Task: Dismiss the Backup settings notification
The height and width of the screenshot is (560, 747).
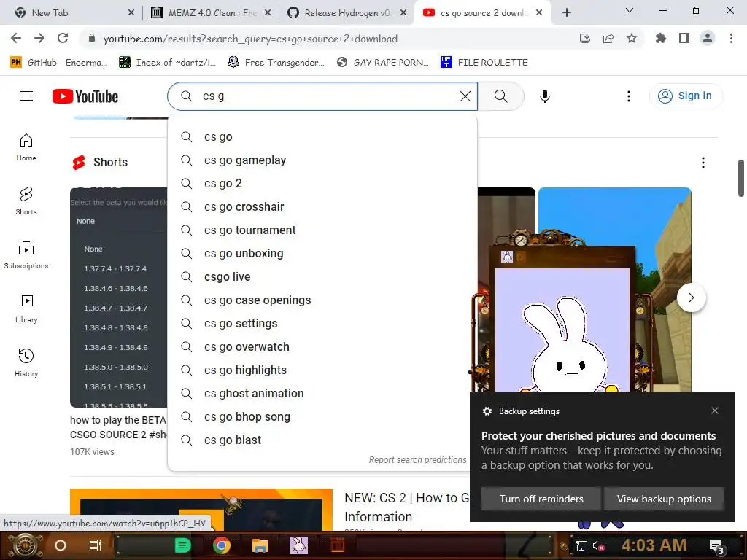Action: click(715, 411)
